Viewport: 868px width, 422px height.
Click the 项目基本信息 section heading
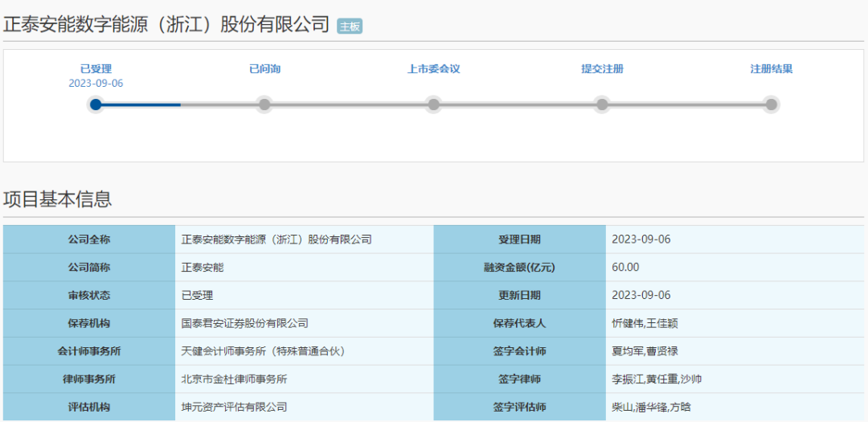click(58, 199)
